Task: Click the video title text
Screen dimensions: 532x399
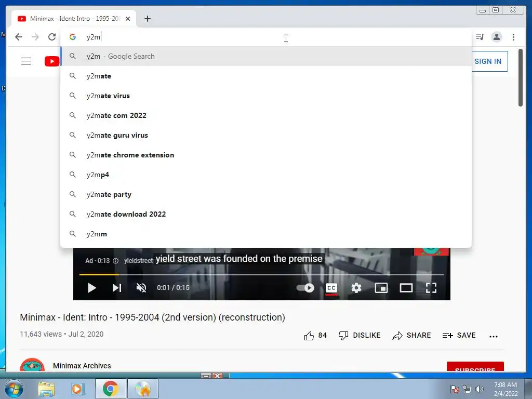Action: coord(152,317)
